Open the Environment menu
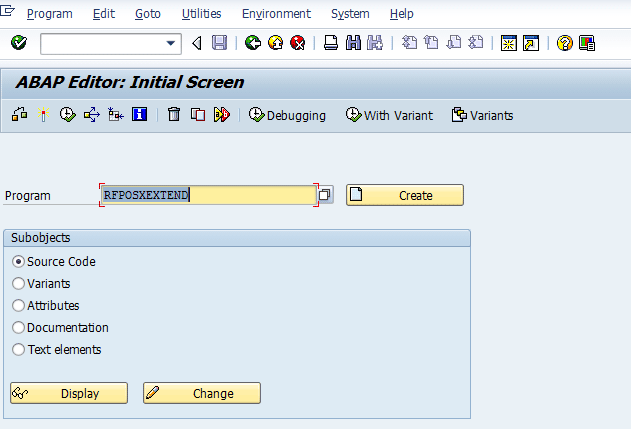 [276, 14]
